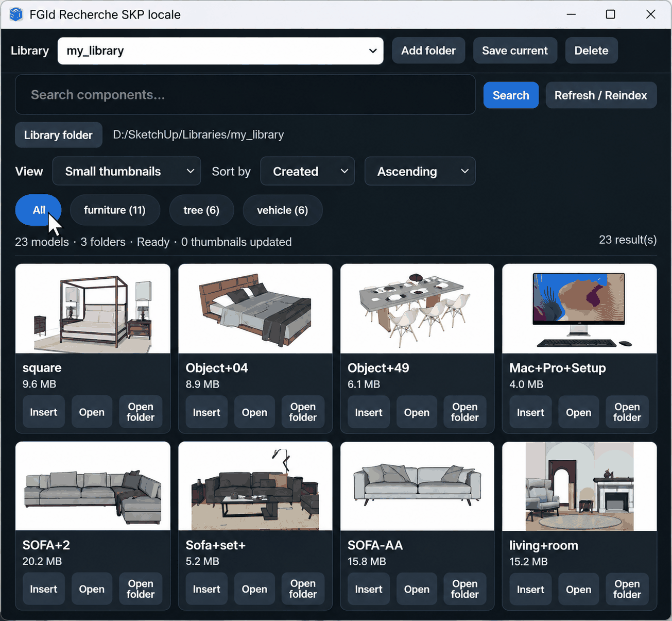
Task: Maximize the FGId Recherche window
Action: pos(610,14)
